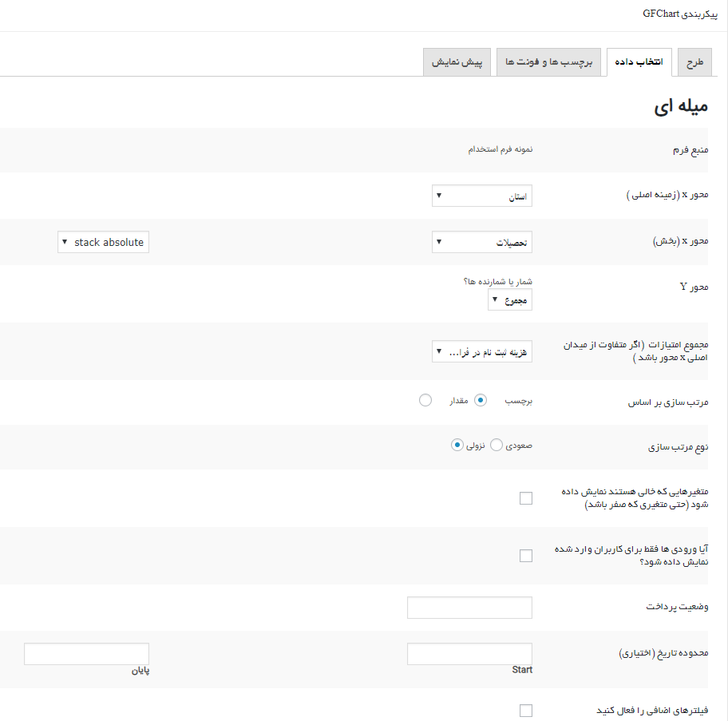Expand the استان X-axis dropdown
Screen dimensions: 728x721
coord(481,196)
